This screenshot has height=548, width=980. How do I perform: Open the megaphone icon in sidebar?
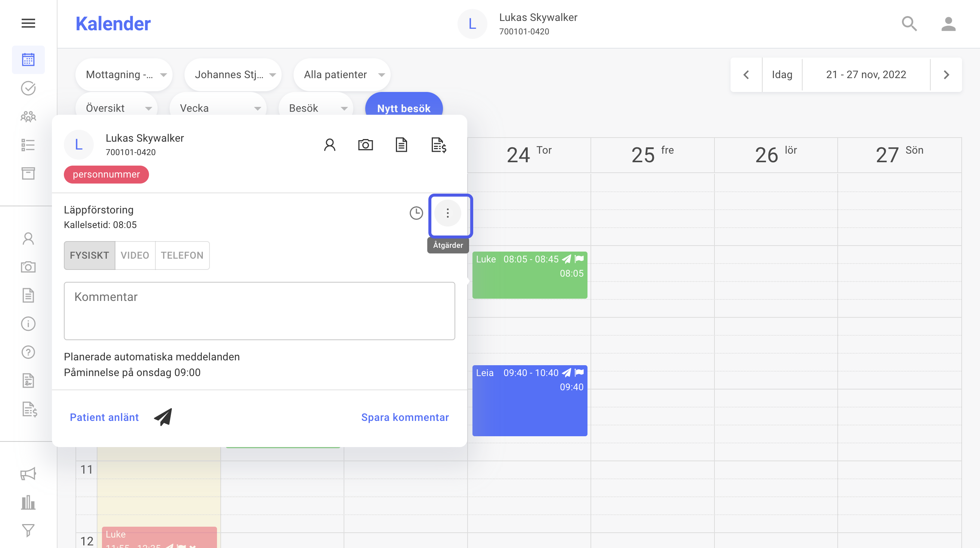[x=28, y=474]
